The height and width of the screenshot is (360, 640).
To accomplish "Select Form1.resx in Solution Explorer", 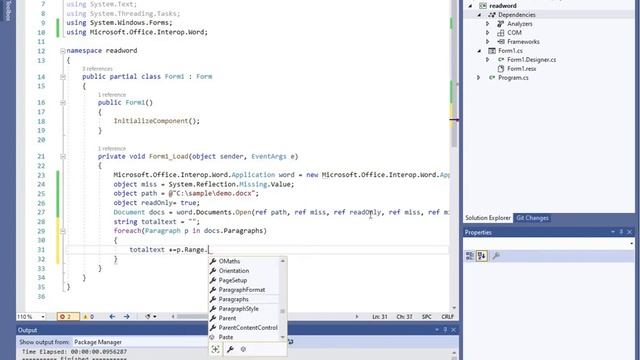I will tap(521, 69).
